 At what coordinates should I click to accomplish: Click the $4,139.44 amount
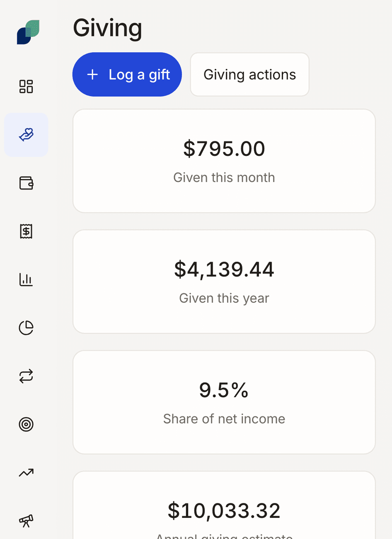tap(224, 269)
